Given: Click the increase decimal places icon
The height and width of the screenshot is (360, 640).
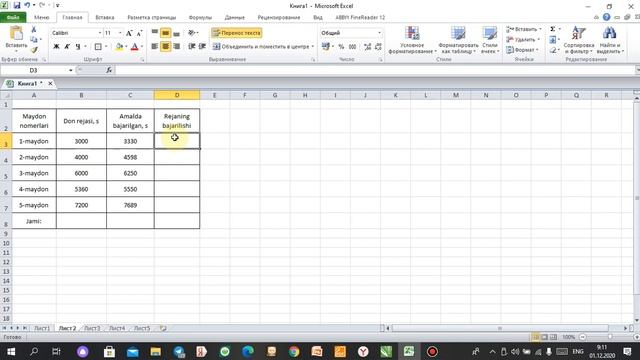Looking at the screenshot, I should tap(367, 47).
